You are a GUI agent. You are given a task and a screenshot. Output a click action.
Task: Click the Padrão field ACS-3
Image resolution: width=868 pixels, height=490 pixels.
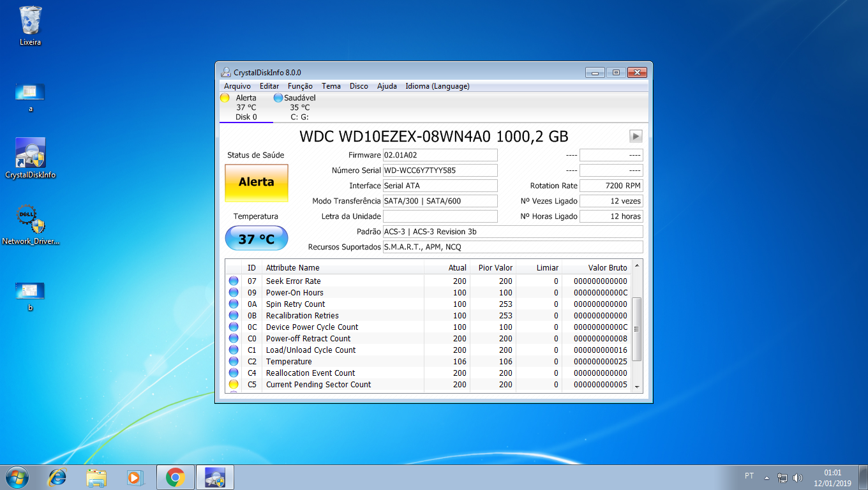pos(513,232)
